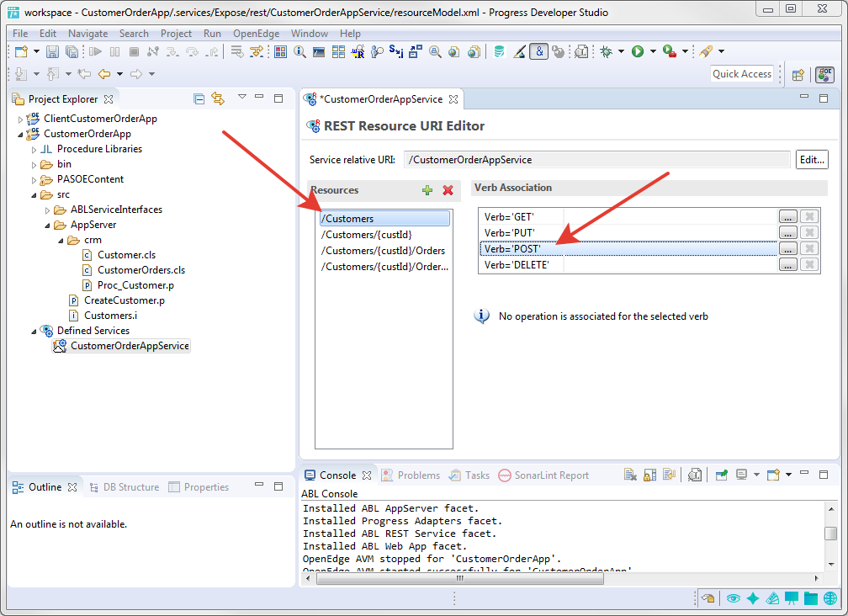Screen dimensions: 848x616
Task: Click the teal globe icon in status bar
Action: pos(830,598)
